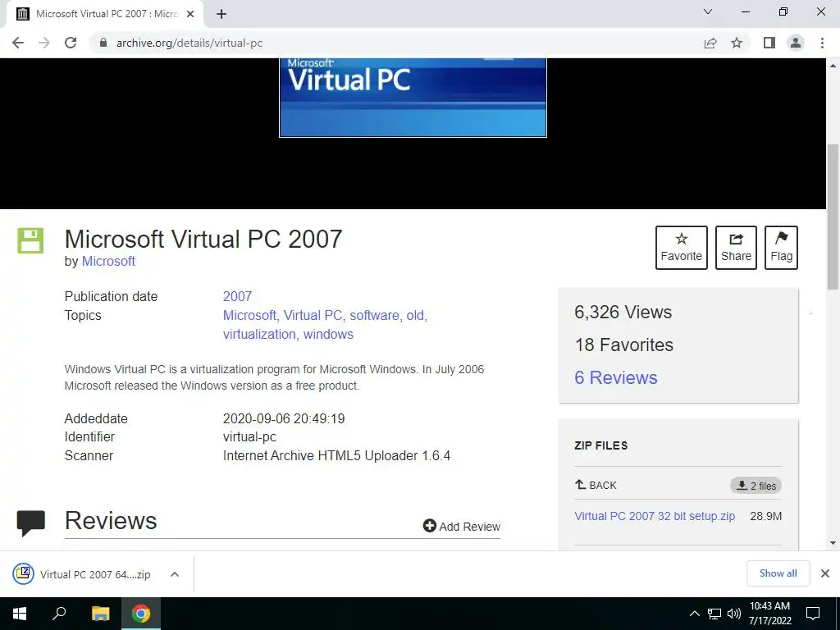Bookmark this tab with star icon
Image resolution: width=840 pixels, height=630 pixels.
click(x=737, y=43)
